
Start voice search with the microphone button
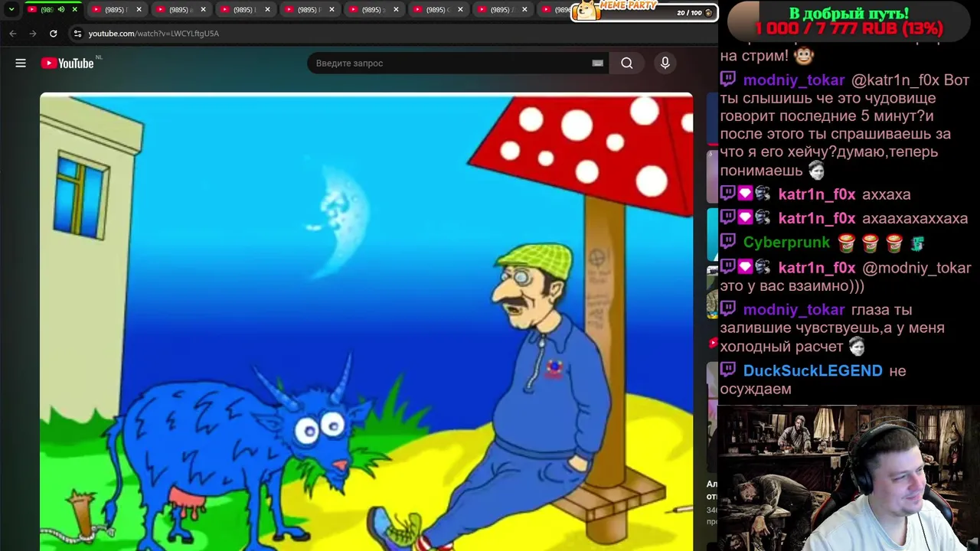pos(665,63)
